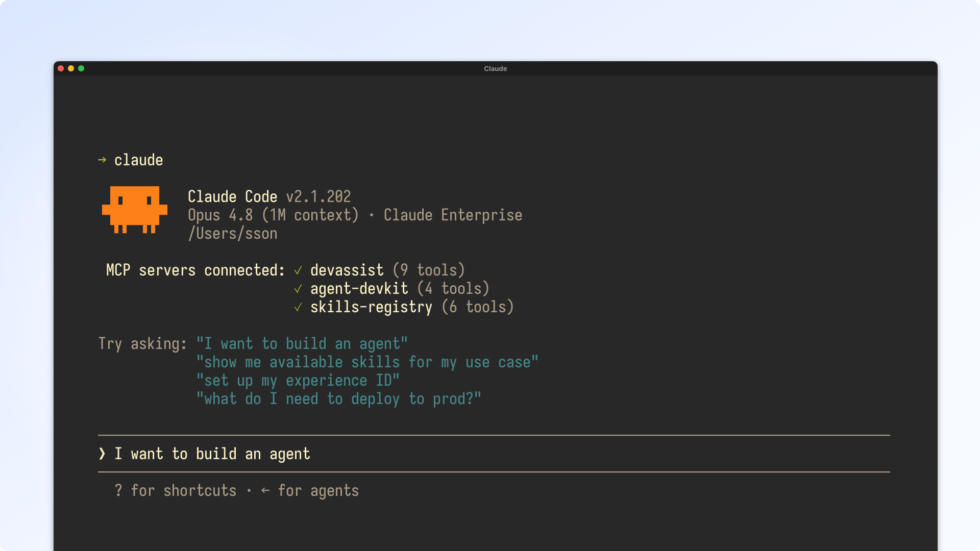This screenshot has height=551, width=980.
Task: Select suggestion "set up my experience ID"
Action: pyautogui.click(x=298, y=381)
